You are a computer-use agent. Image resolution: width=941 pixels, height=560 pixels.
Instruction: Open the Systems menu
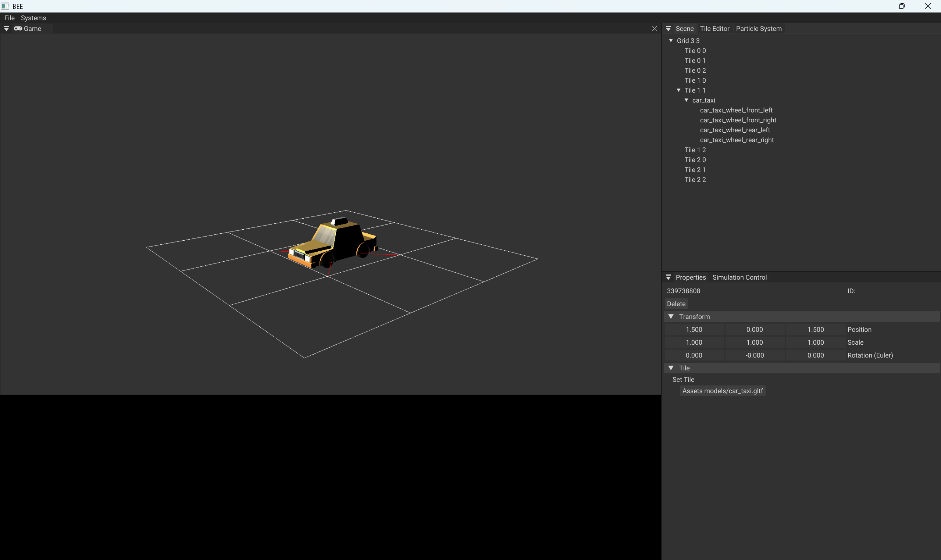[33, 18]
